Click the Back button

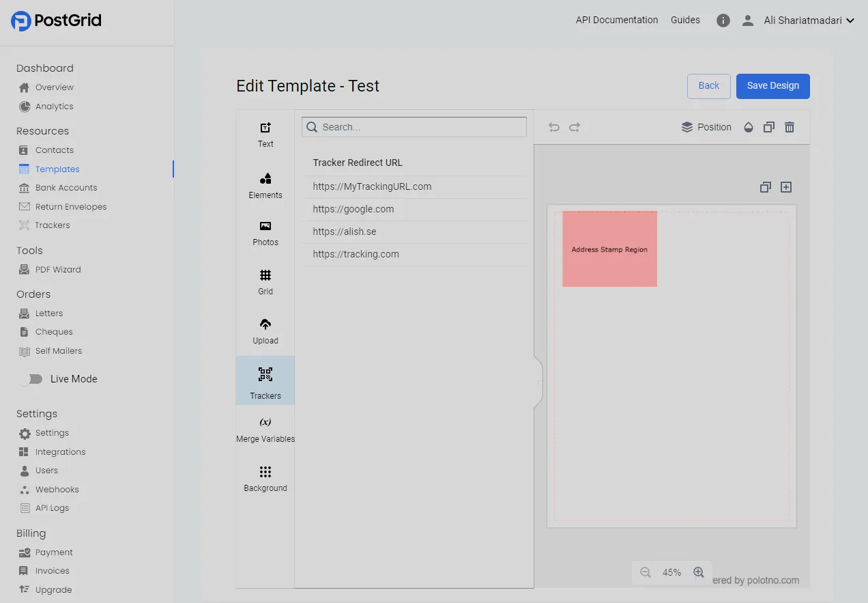(708, 86)
